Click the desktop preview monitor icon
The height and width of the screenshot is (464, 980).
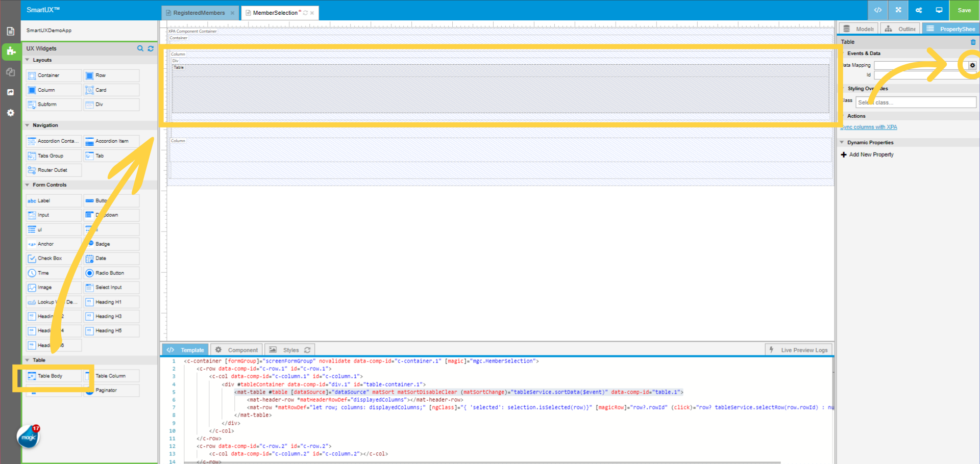(x=939, y=10)
